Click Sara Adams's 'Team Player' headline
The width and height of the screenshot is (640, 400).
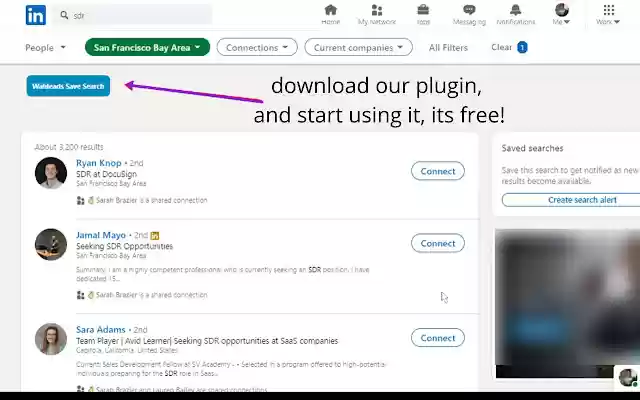point(207,340)
